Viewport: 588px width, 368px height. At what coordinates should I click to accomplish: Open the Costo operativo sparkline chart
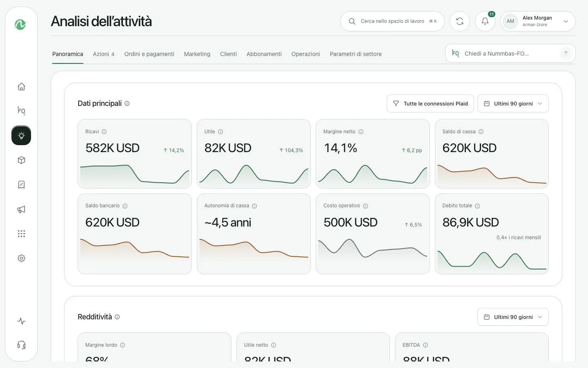[373, 249]
